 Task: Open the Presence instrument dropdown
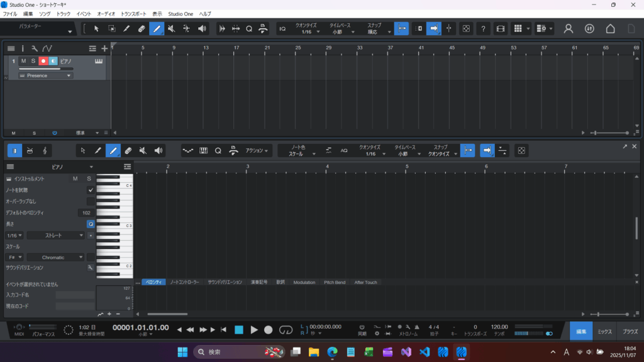[45, 75]
